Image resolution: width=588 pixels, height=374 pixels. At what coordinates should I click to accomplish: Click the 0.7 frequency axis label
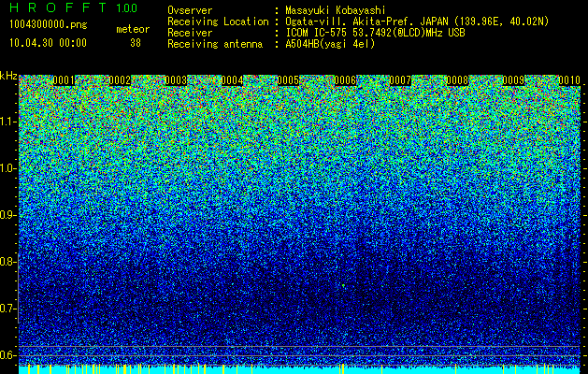click(x=8, y=309)
